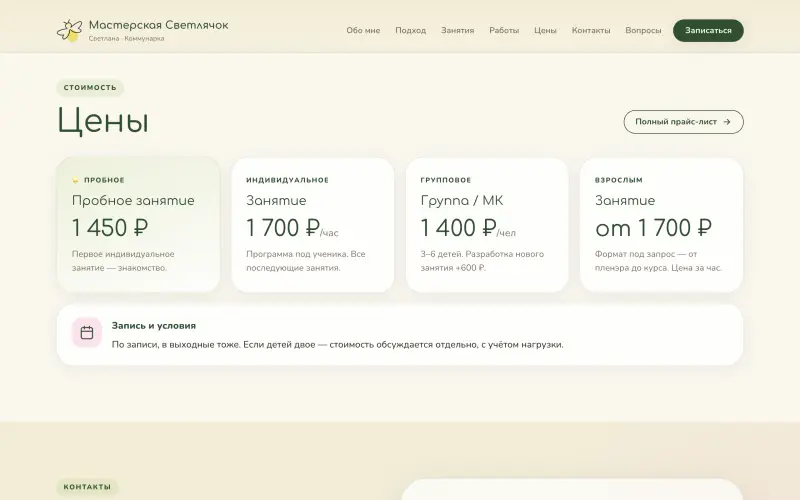This screenshot has height=500, width=800.
Task: Click the Светлана · Коммунарка subtitle
Action: [127, 39]
